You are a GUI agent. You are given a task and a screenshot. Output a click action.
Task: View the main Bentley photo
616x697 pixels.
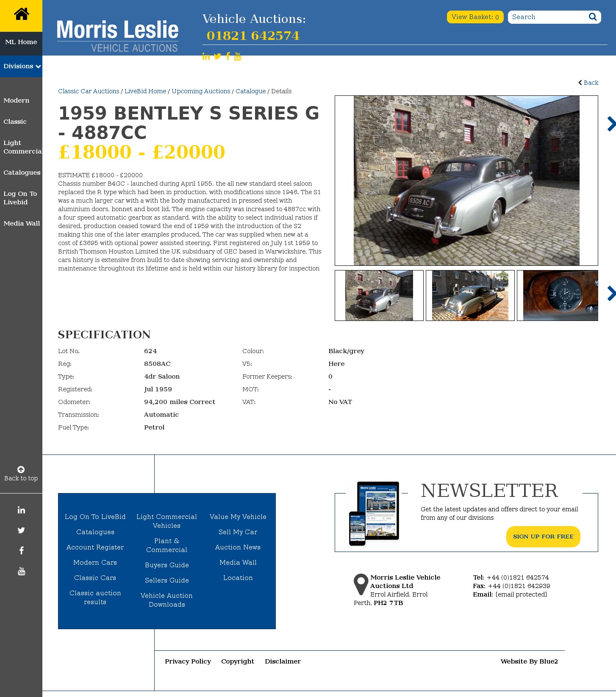[466, 181]
